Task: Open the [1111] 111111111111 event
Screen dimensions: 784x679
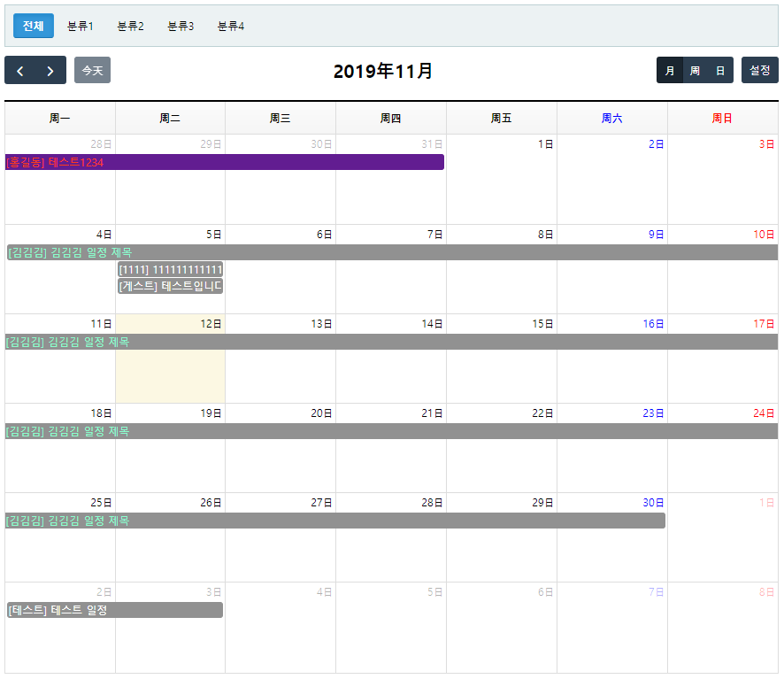Action: tap(170, 269)
